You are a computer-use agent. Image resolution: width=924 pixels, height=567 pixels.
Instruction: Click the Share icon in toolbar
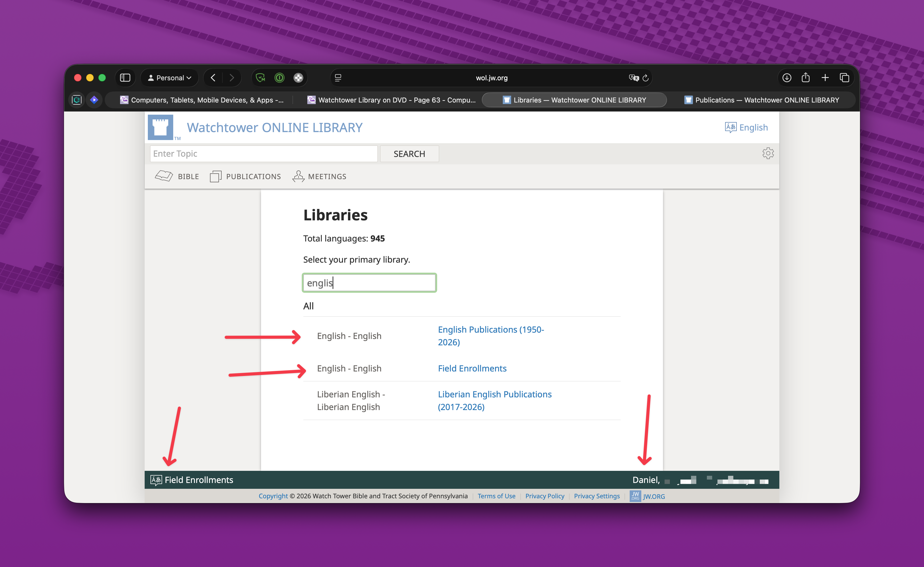tap(806, 78)
